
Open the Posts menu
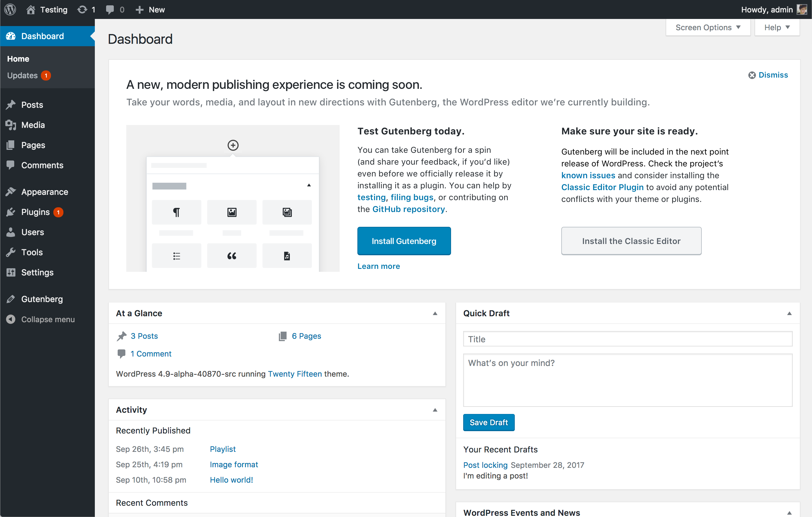point(47,105)
